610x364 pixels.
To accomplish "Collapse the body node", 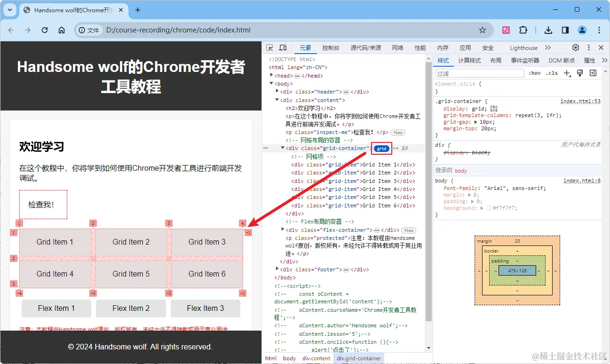I will [272, 84].
